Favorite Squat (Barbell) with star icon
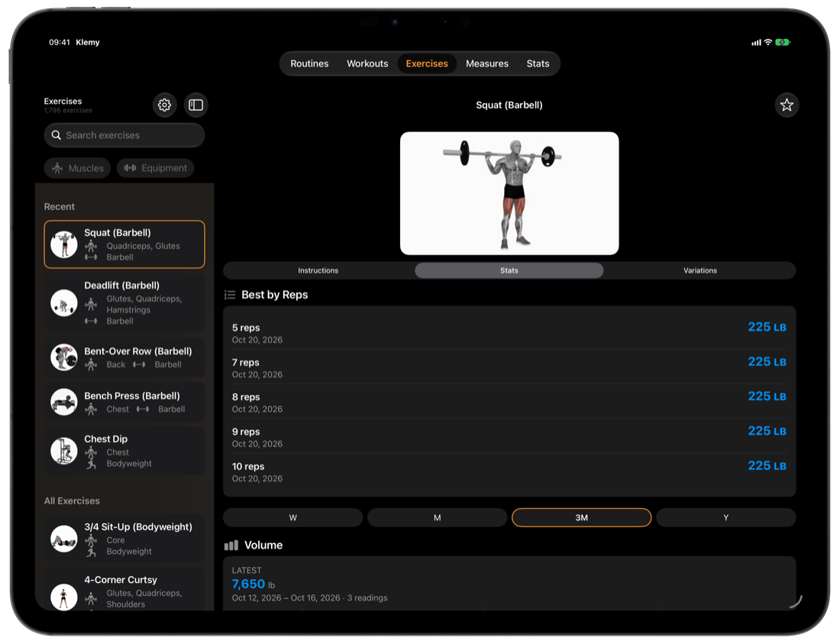 pyautogui.click(x=787, y=105)
